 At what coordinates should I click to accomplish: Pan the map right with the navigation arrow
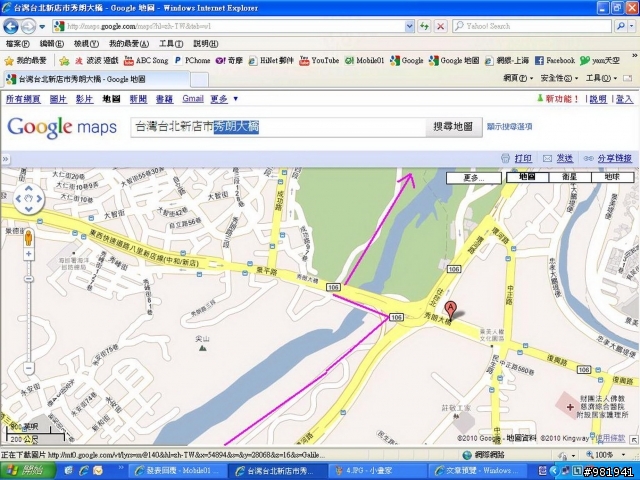click(39, 199)
